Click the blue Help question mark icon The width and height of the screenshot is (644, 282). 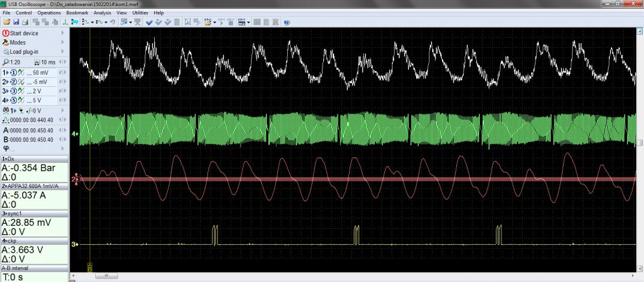point(287,21)
